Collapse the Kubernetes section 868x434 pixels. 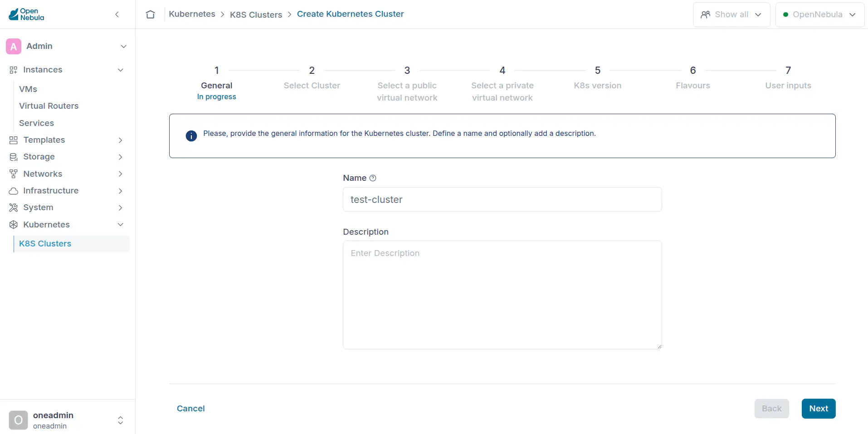coord(121,225)
